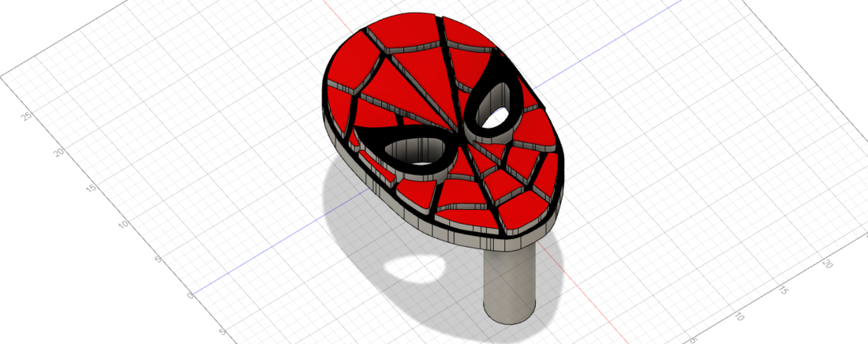Select the left eye hole of the mask
The image size is (868, 344).
417,152
